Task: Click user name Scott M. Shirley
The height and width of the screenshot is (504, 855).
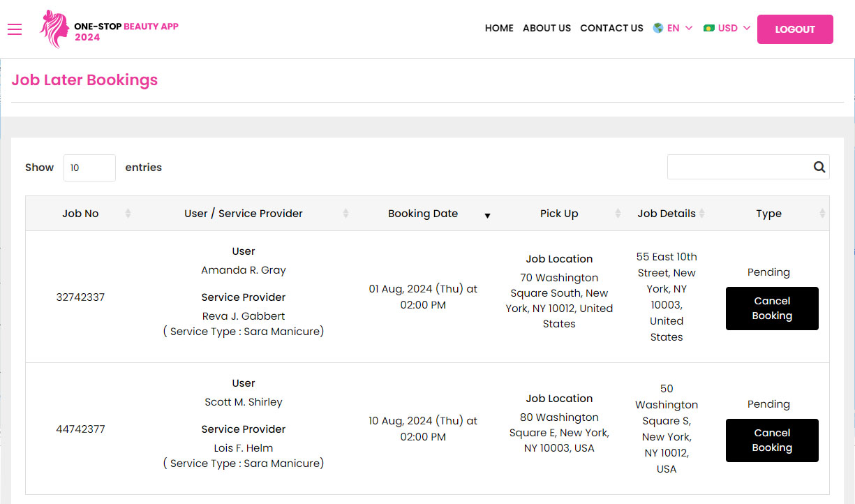Action: (x=244, y=402)
